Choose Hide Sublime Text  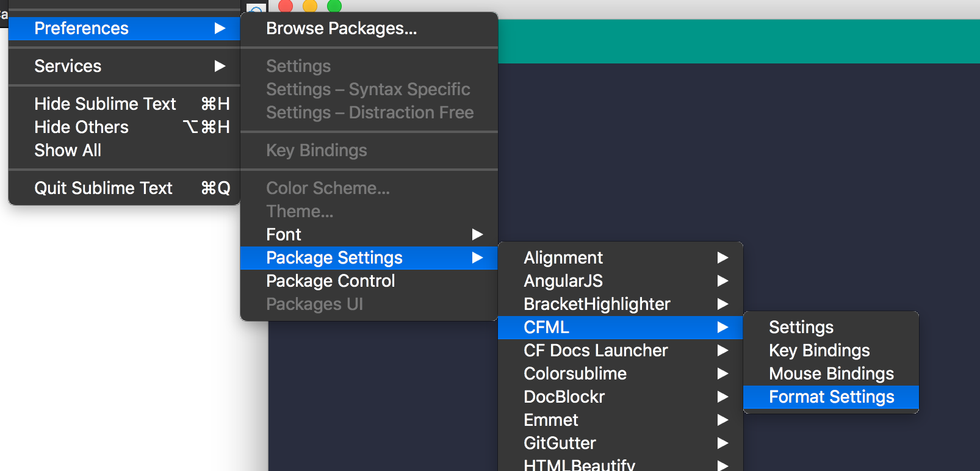(x=124, y=104)
